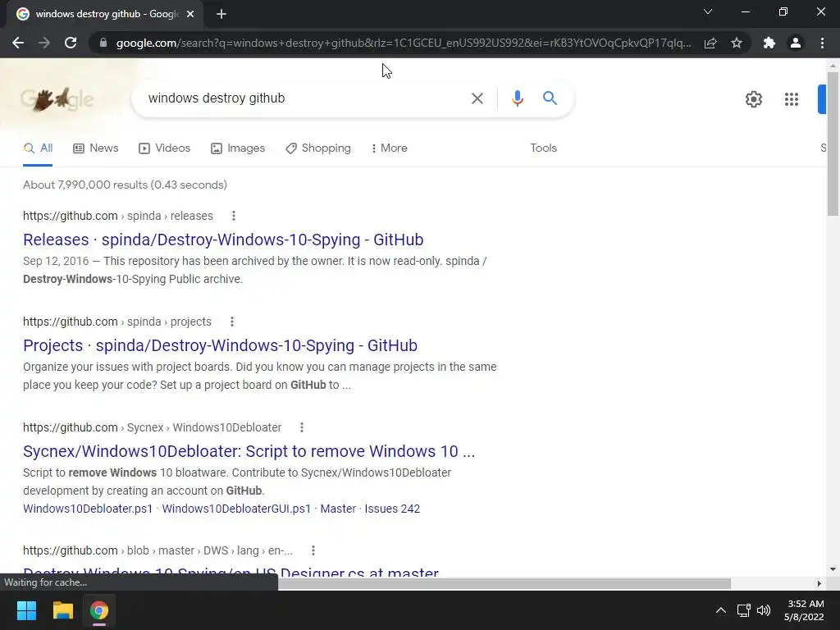
Task: Reload the current page
Action: [71, 43]
